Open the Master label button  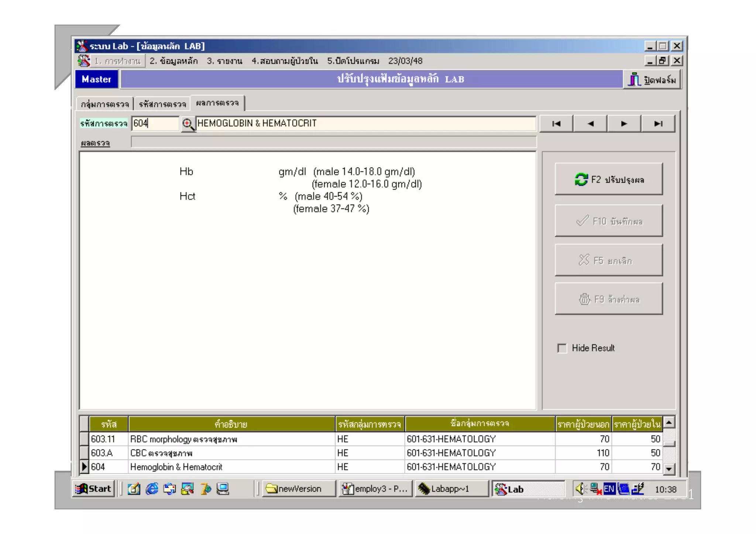coord(96,79)
